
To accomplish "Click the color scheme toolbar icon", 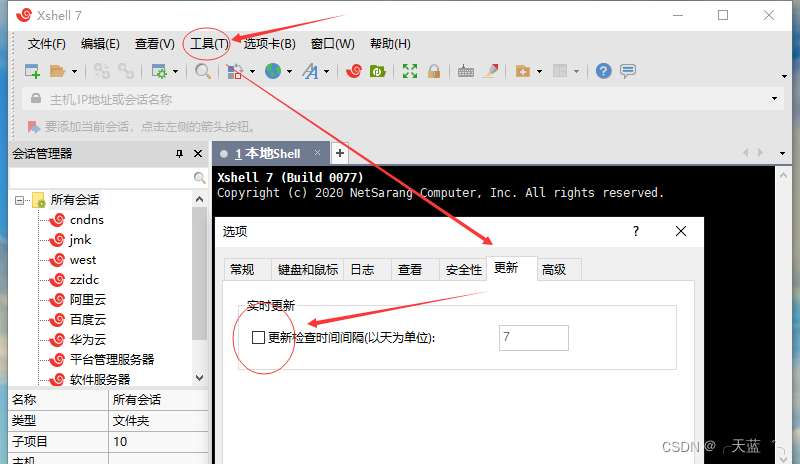I will 234,71.
